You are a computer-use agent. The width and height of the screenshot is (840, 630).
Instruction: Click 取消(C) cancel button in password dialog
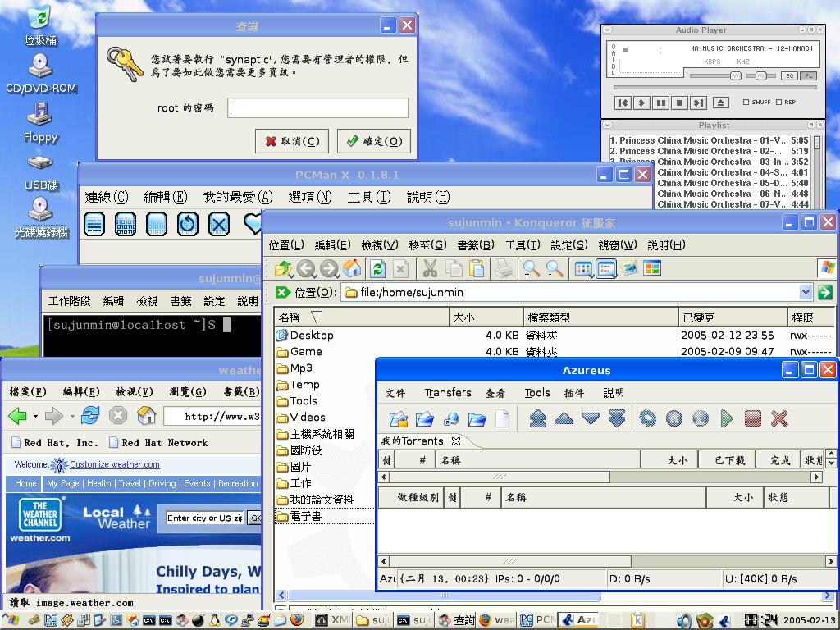pyautogui.click(x=292, y=141)
